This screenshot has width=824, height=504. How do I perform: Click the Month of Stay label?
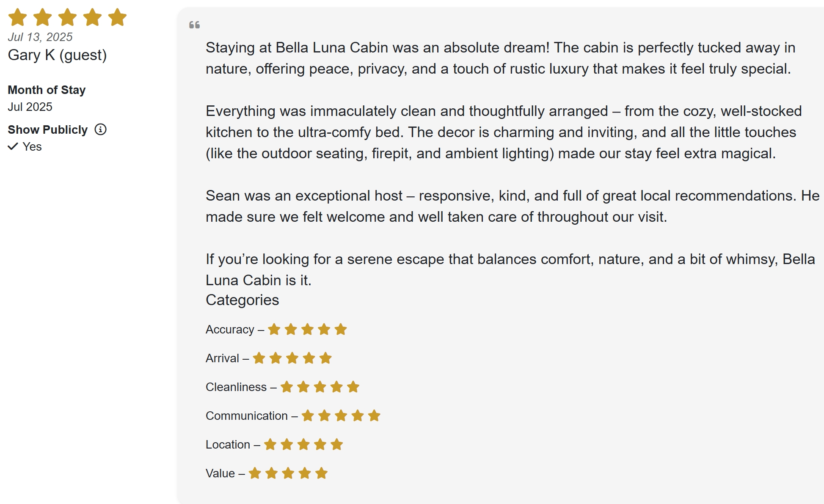pos(47,90)
